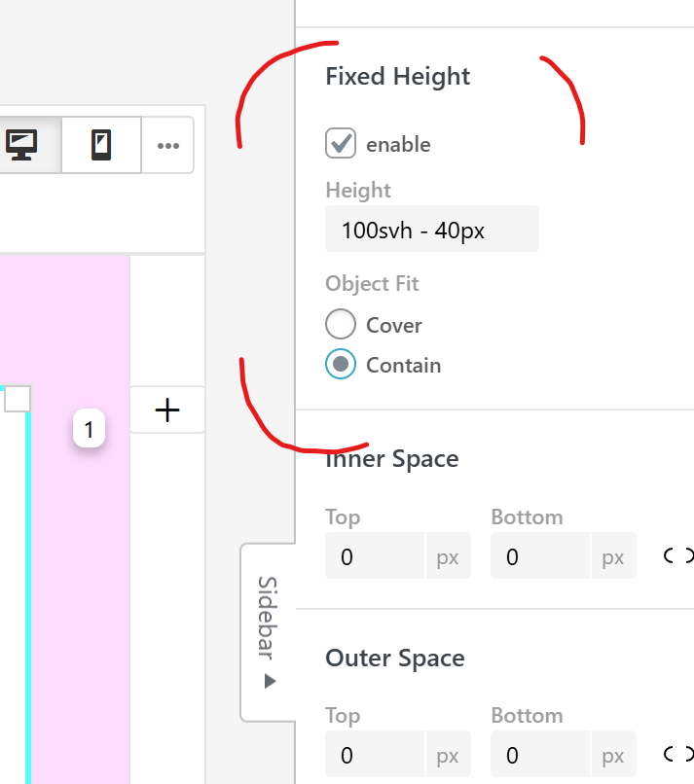Focus the Inner Space Top value field
Viewport: 694px width, 784px height.
coord(376,556)
